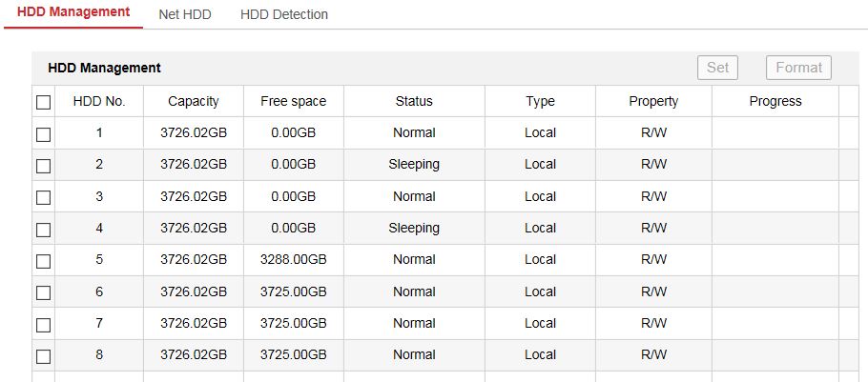Image resolution: width=868 pixels, height=382 pixels.
Task: Click HDD 5 free space 3288.00GB cell
Action: [293, 259]
